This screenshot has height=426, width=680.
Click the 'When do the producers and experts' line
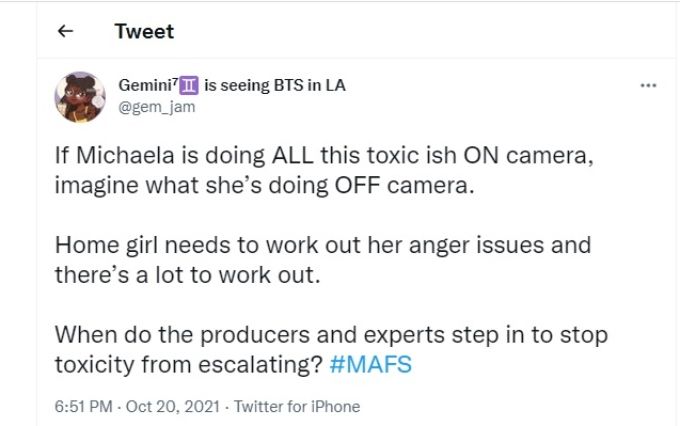pyautogui.click(x=331, y=335)
